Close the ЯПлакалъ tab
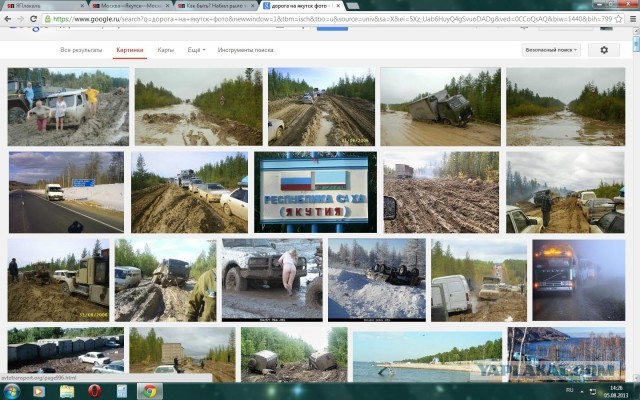Viewport: 640px width, 400px height. coord(82,6)
